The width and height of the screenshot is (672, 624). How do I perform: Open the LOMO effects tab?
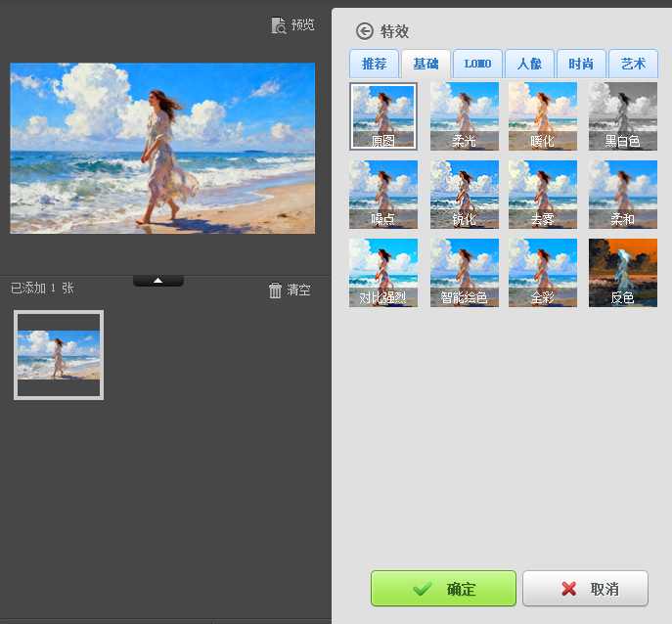point(477,64)
